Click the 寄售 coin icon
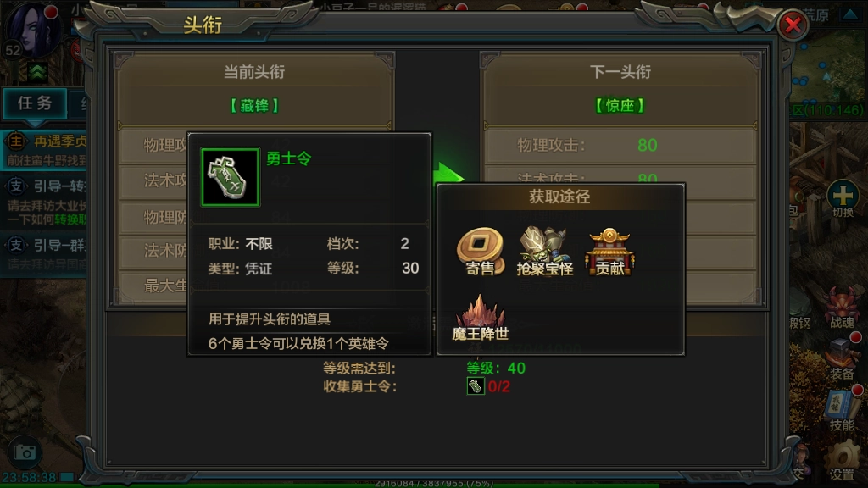The height and width of the screenshot is (488, 868). (x=480, y=250)
